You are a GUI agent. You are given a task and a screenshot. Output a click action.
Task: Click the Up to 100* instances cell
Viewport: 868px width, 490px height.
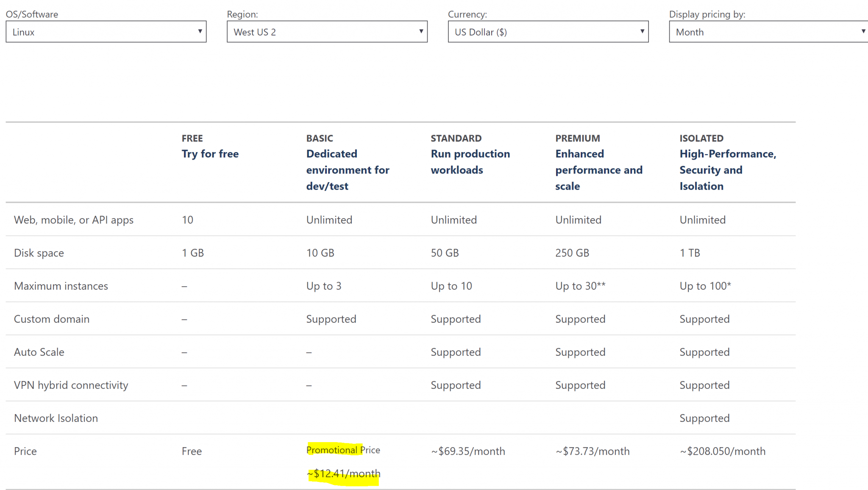(705, 286)
